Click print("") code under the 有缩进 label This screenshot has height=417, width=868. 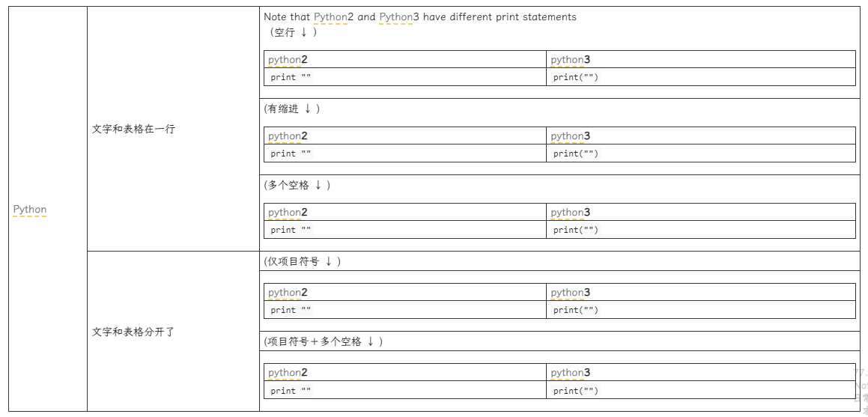(575, 153)
